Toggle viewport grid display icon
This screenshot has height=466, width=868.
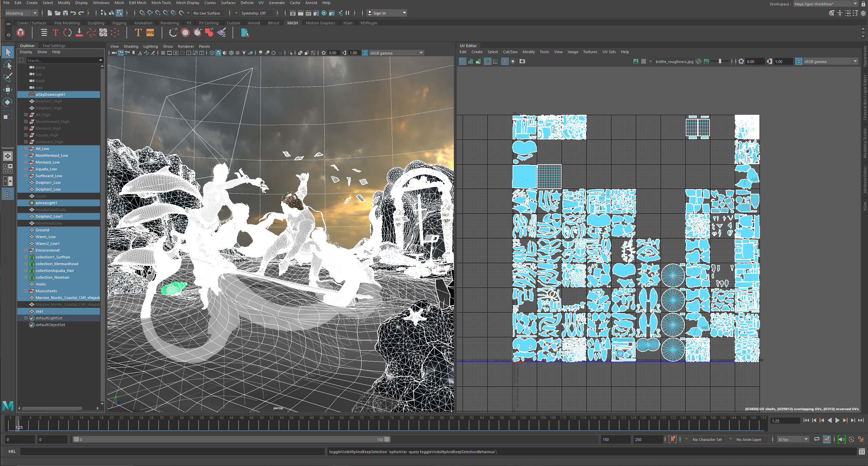pyautogui.click(x=163, y=53)
